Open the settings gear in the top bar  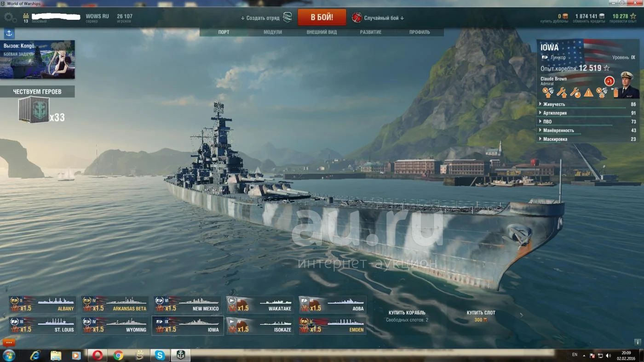tap(10, 18)
